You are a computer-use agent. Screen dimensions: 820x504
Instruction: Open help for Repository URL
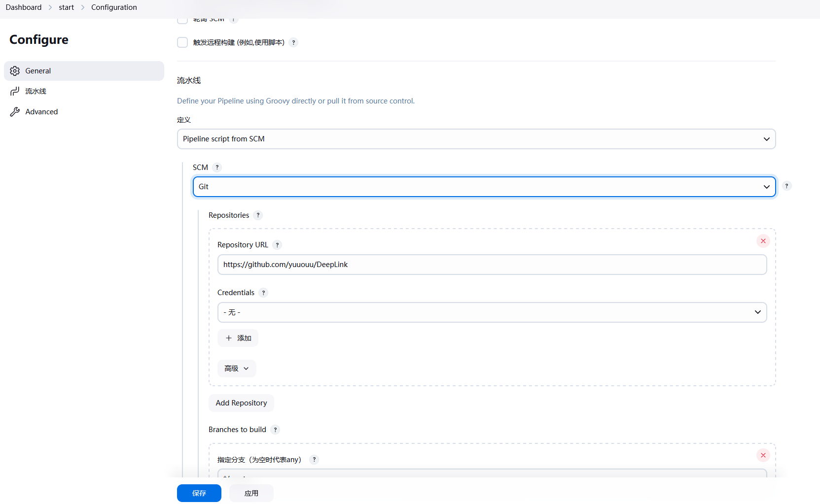277,245
